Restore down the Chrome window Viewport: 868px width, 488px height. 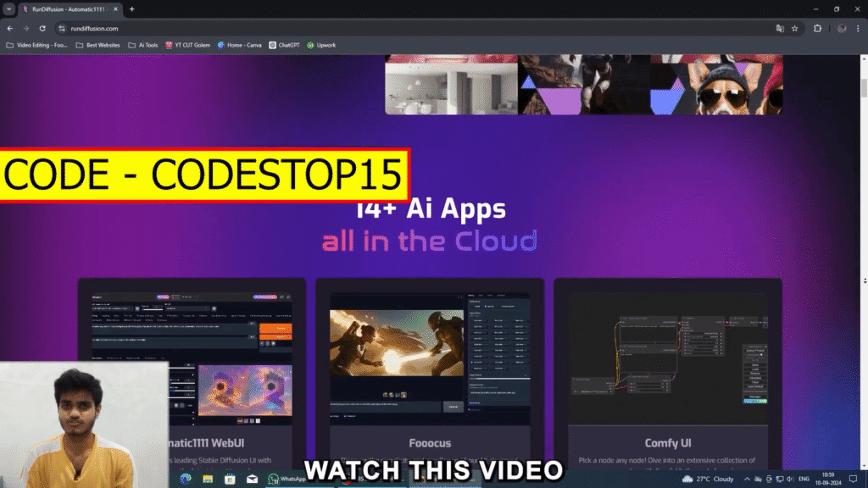point(837,8)
